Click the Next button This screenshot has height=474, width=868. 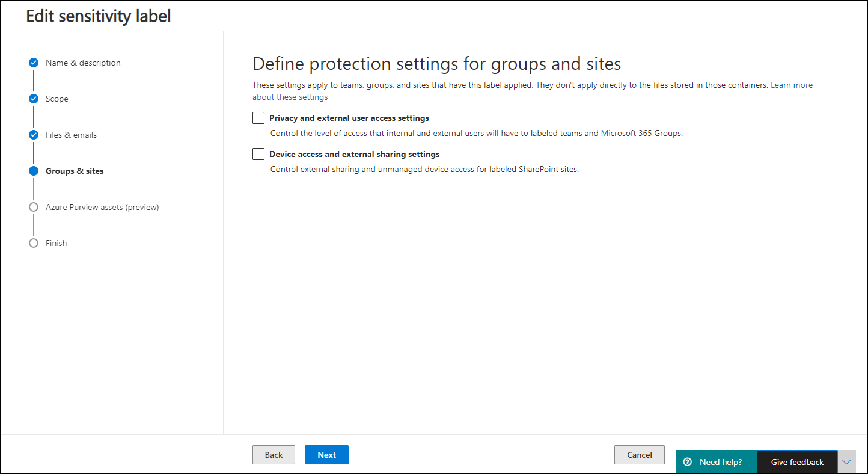pyautogui.click(x=326, y=455)
